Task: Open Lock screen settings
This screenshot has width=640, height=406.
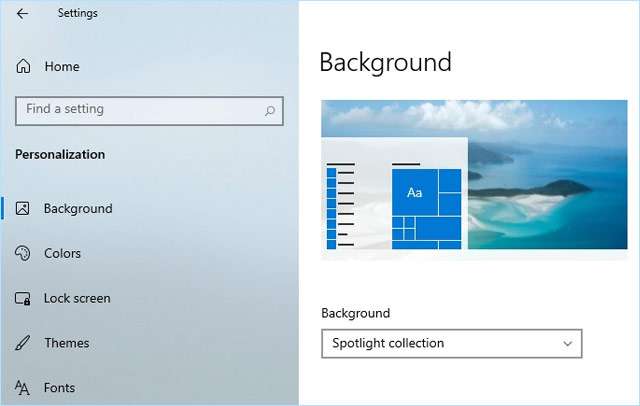Action: (x=77, y=298)
